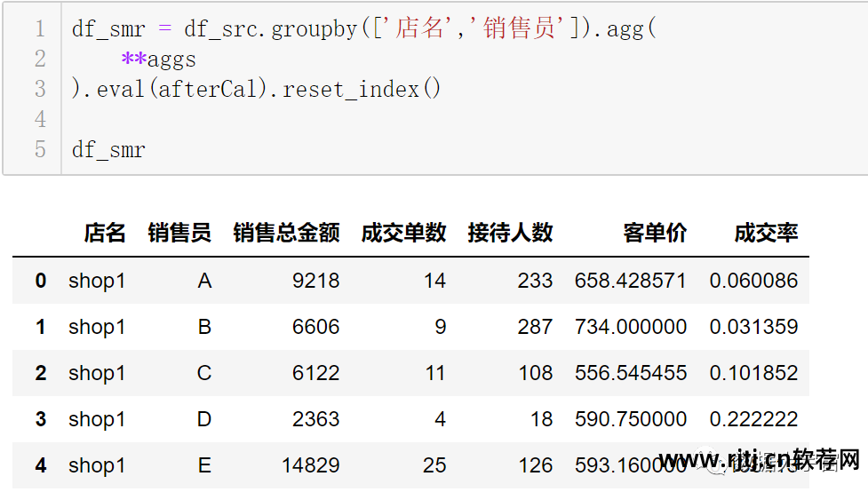The width and height of the screenshot is (868, 500).
Task: Click deal count 14 in row A
Action: [434, 281]
